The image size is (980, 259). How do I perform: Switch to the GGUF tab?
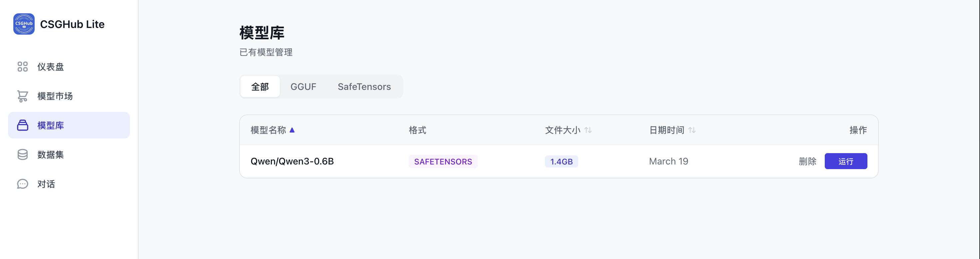point(303,87)
